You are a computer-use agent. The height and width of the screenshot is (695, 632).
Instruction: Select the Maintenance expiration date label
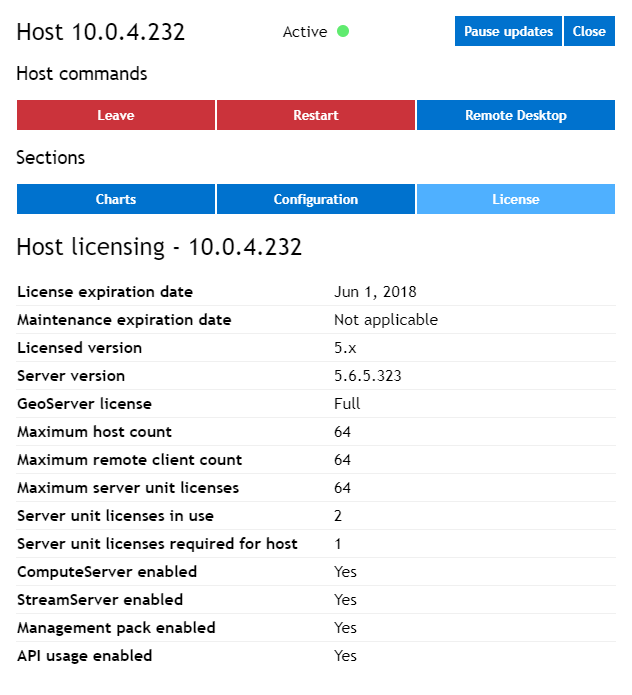tap(124, 320)
